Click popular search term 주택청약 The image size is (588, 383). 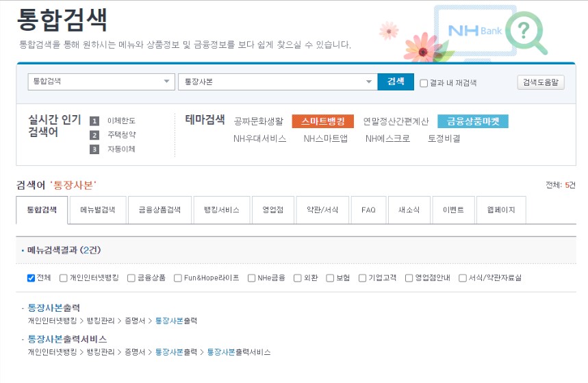121,134
